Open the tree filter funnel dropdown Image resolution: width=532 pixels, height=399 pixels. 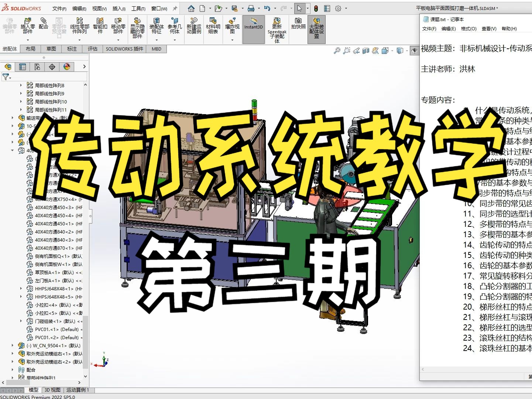point(7,77)
